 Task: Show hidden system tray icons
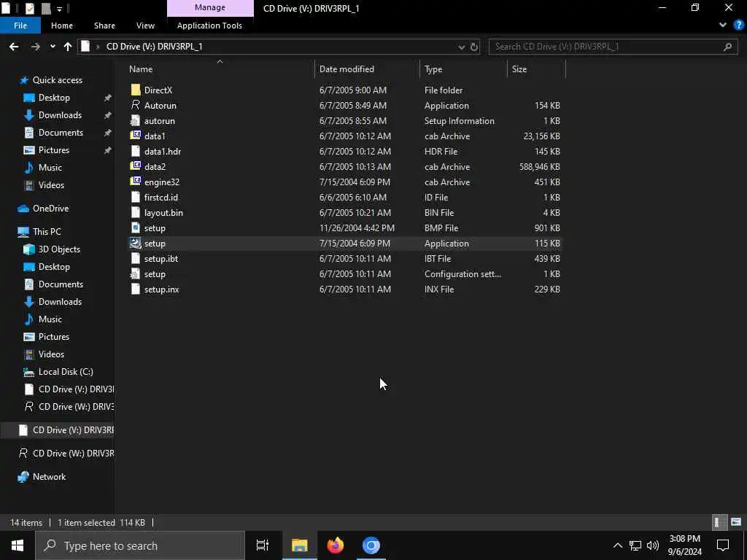coord(617,545)
